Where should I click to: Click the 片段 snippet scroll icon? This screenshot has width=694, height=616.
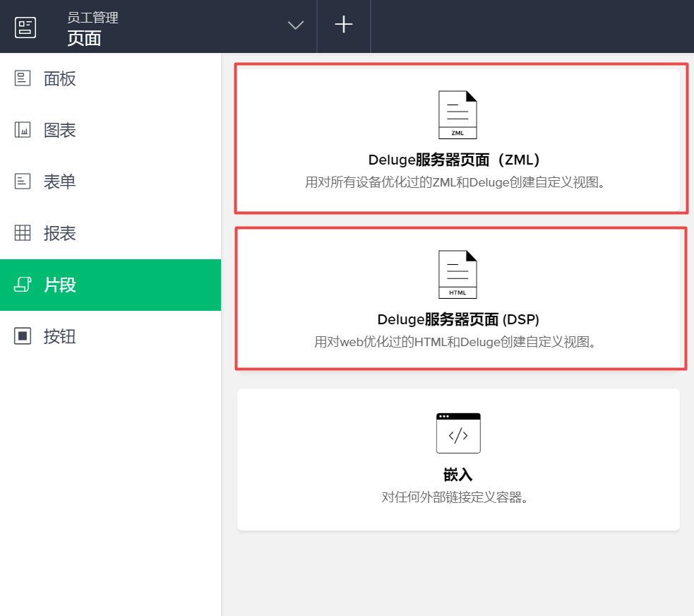click(23, 285)
